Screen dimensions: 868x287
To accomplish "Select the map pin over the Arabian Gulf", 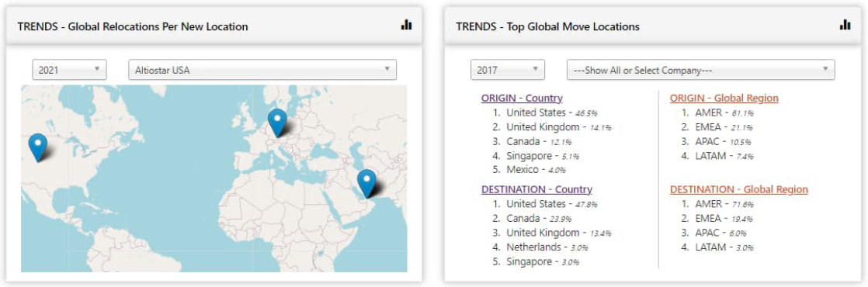I will point(366,184).
